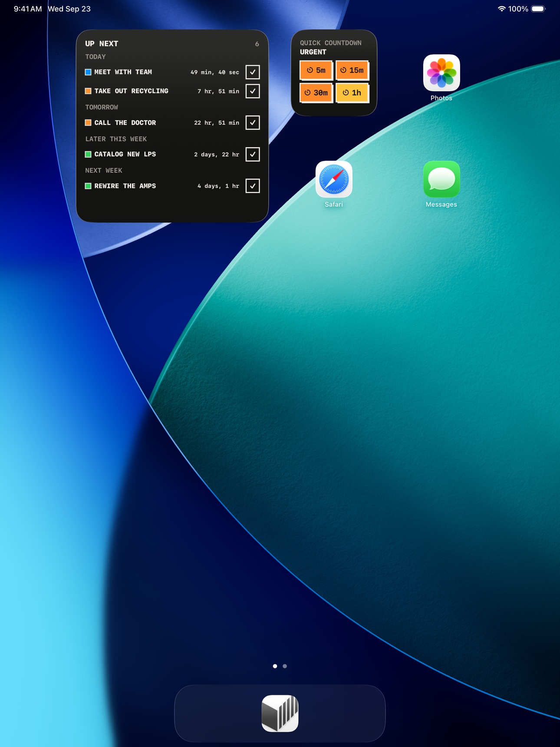Tap green tag beside Catalog New LPs

88,154
